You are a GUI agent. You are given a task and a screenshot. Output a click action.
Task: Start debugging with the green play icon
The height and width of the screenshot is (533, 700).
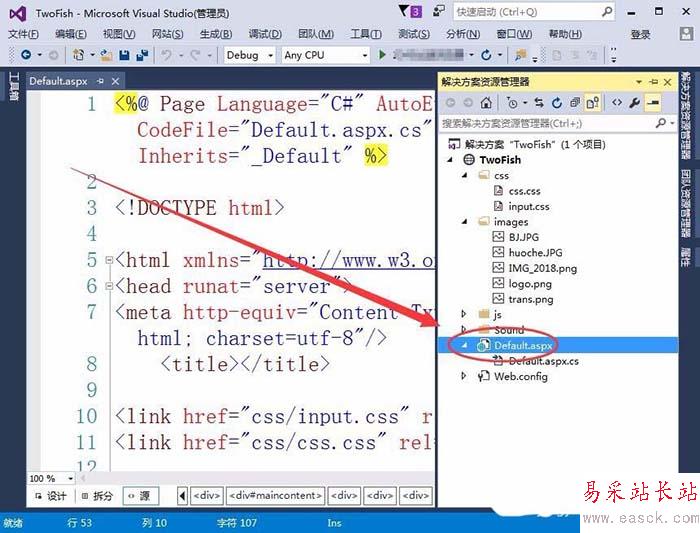[382, 55]
